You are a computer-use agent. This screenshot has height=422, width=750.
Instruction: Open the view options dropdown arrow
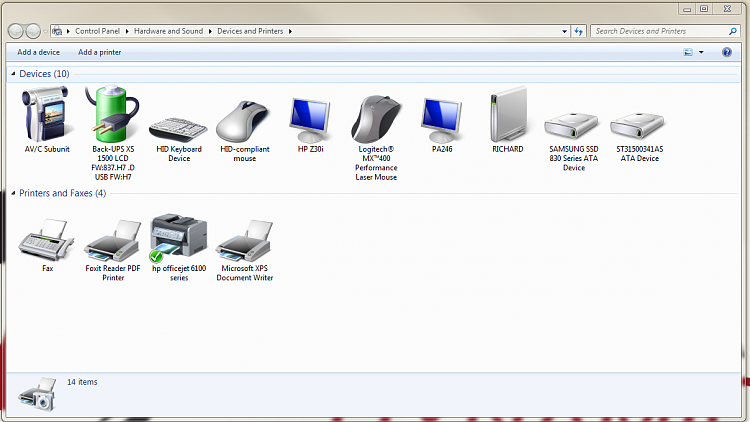[701, 52]
